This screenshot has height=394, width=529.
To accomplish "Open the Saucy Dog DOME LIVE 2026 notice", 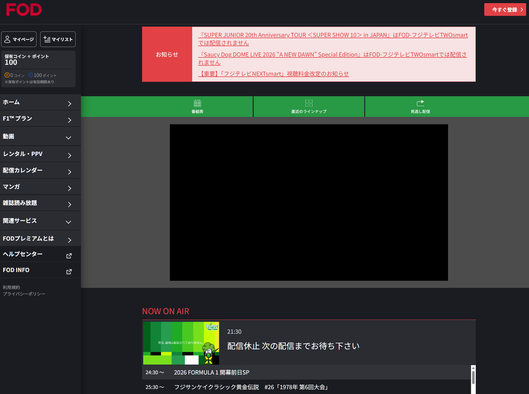I will [x=332, y=58].
